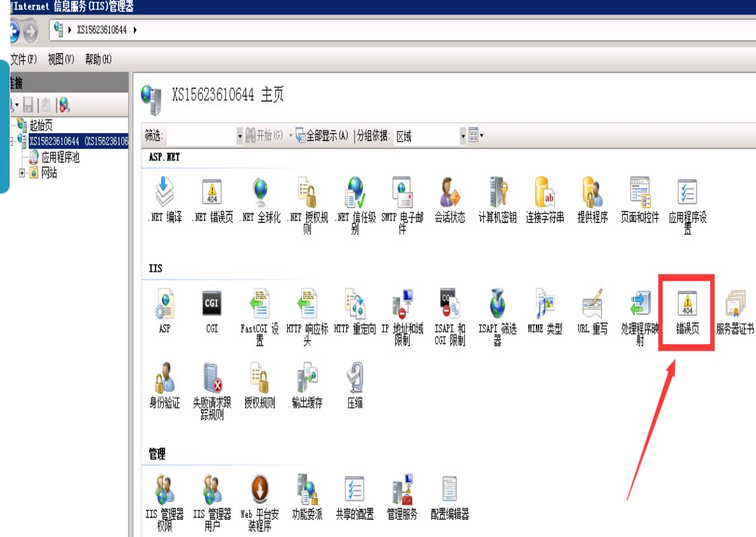Image resolution: width=756 pixels, height=537 pixels.
Task: Click the 全部显示(A) button
Action: (x=322, y=136)
